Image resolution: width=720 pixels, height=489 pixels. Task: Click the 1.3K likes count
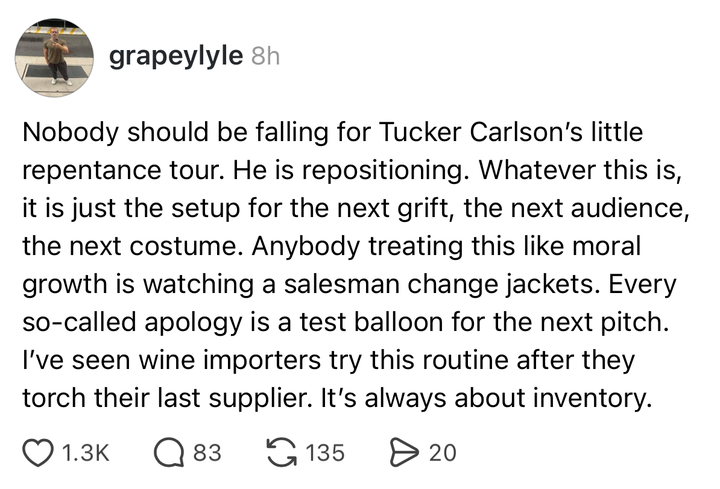(x=85, y=453)
